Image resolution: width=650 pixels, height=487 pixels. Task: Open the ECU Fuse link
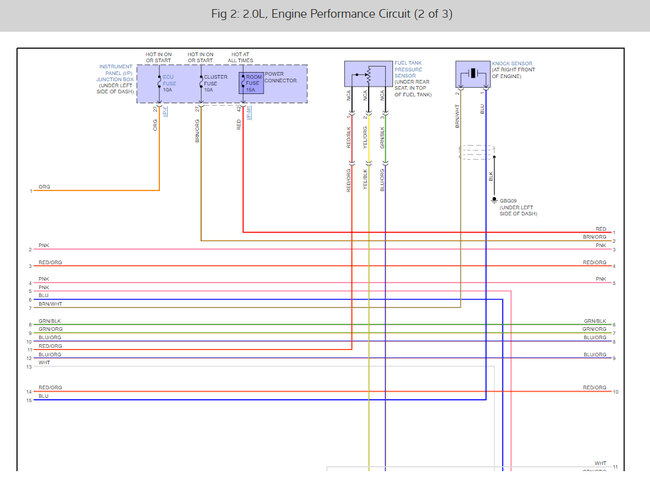click(x=169, y=80)
